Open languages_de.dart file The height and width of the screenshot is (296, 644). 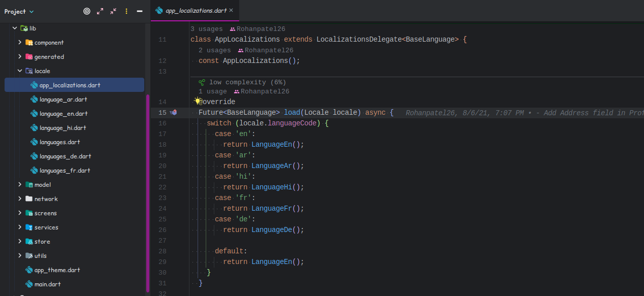66,156
